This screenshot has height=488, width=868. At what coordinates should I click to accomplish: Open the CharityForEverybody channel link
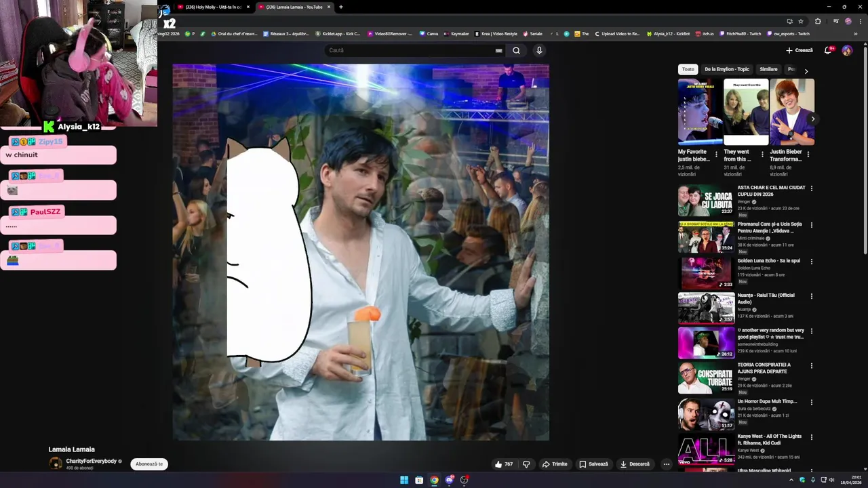tap(91, 461)
